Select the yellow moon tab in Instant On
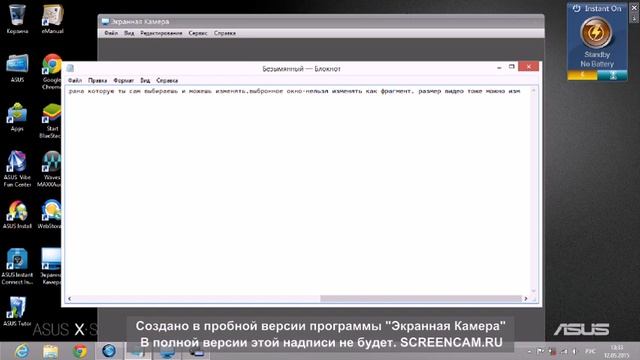The width and height of the screenshot is (640, 360). point(582,75)
